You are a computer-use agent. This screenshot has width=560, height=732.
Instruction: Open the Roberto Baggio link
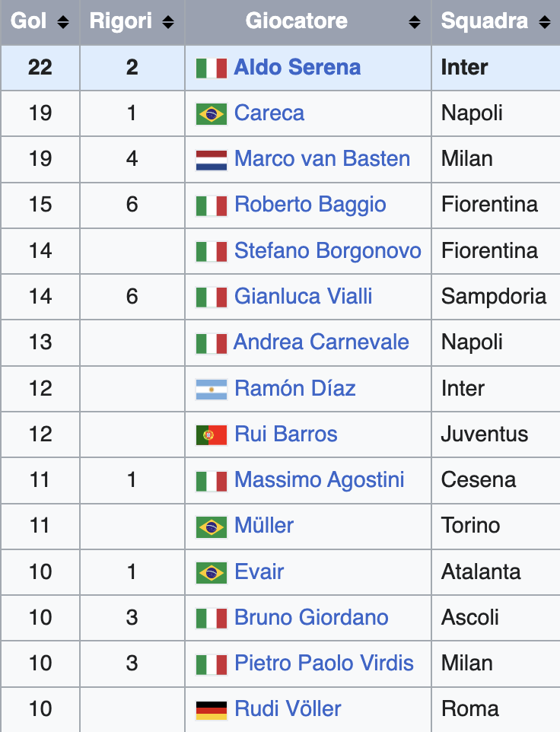[x=310, y=205]
